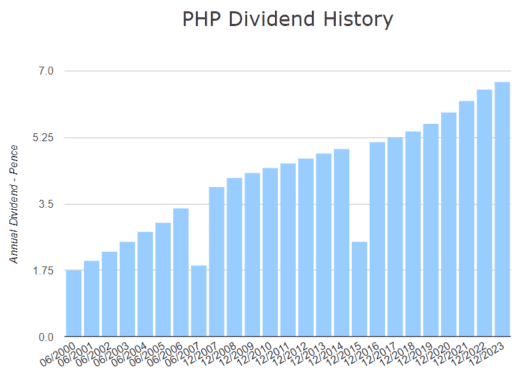Select the 12/2014 dividend bar
Viewport: 531px width, 373px height.
[341, 243]
